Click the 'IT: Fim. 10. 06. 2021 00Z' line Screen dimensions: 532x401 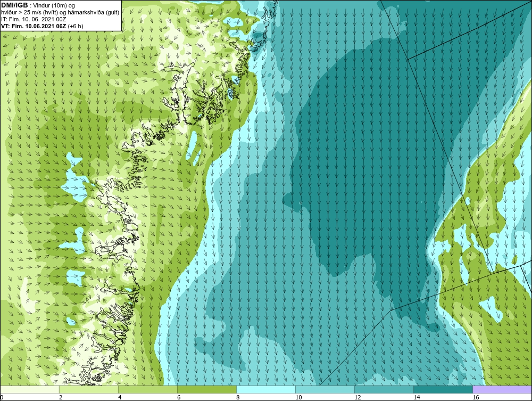point(33,19)
